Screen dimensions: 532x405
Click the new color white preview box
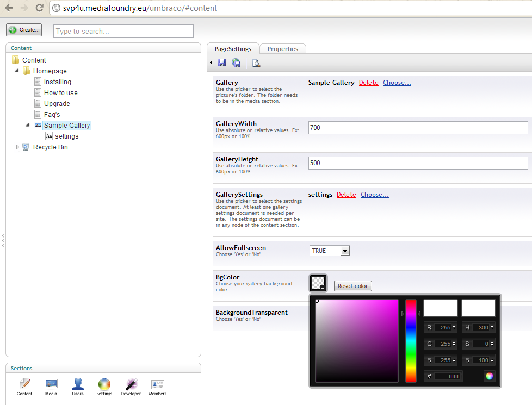(441, 308)
